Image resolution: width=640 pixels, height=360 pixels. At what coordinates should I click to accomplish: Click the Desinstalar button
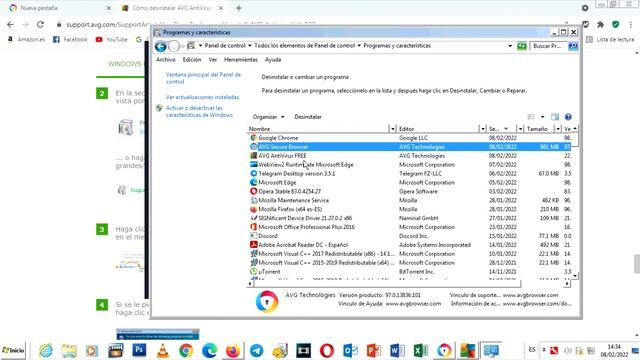point(308,117)
